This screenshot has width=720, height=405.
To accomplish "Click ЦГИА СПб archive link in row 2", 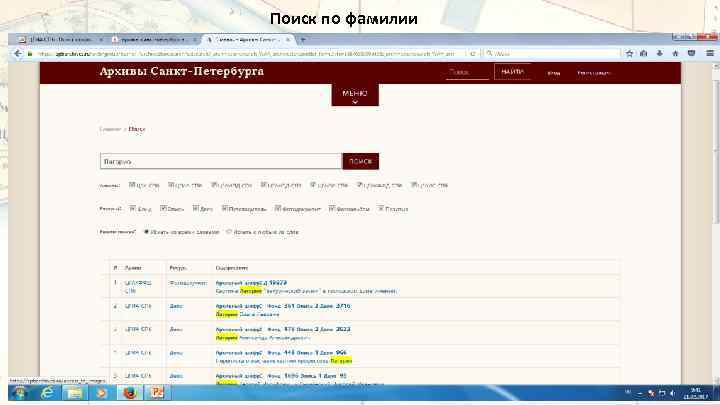I will (x=138, y=306).
